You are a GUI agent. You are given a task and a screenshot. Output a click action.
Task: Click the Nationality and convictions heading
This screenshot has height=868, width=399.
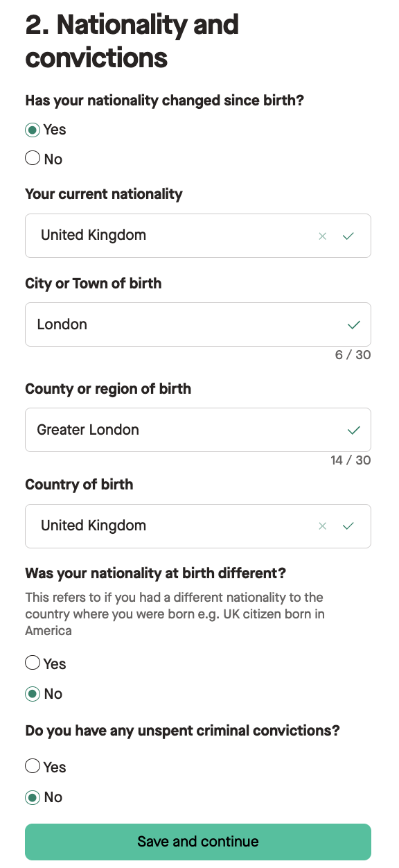coord(132,40)
